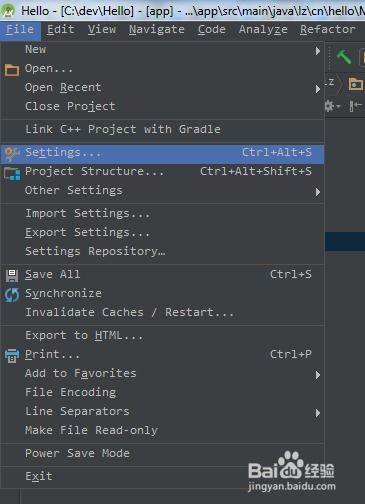
Task: Expand Add to Favorites submenu
Action: (318, 375)
